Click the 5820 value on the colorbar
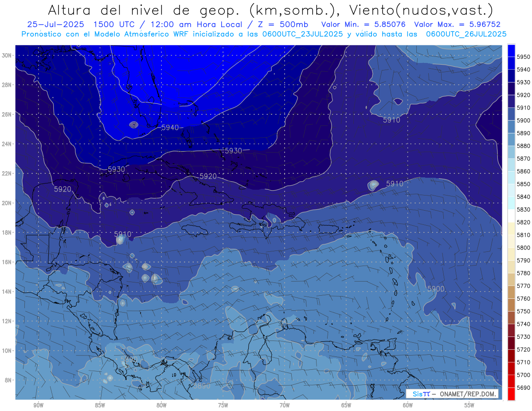This screenshot has height=411, width=532. coord(524,222)
